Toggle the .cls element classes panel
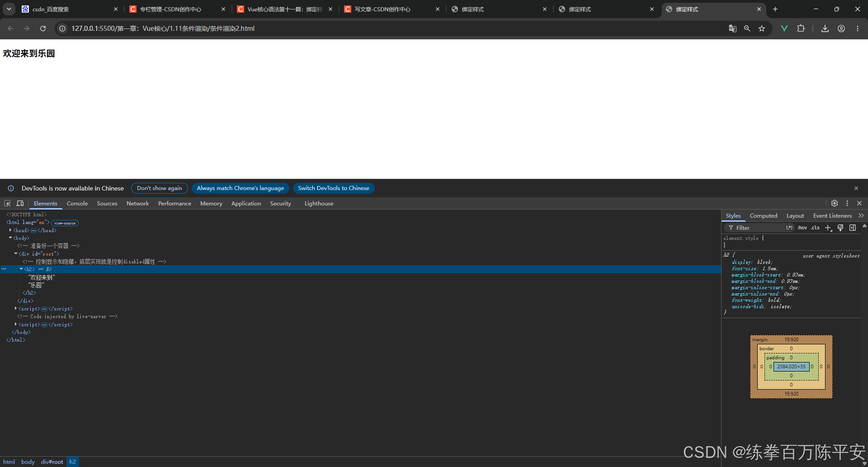The image size is (868, 467). (x=815, y=228)
